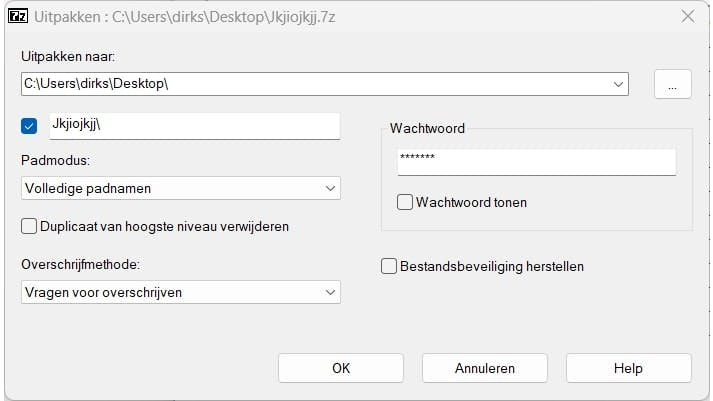Open the Overschrijfmethode dropdown
The width and height of the screenshot is (713, 401).
[x=180, y=292]
